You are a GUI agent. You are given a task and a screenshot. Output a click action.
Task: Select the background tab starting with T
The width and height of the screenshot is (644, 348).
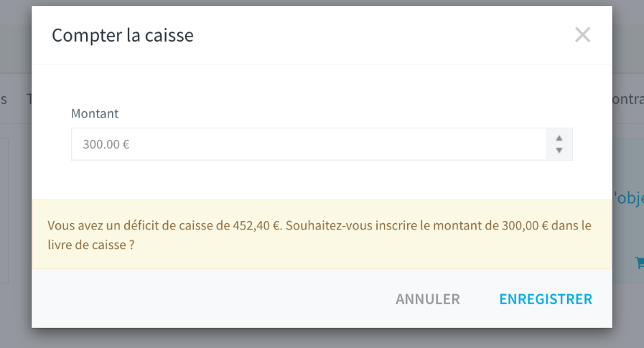[x=29, y=99]
